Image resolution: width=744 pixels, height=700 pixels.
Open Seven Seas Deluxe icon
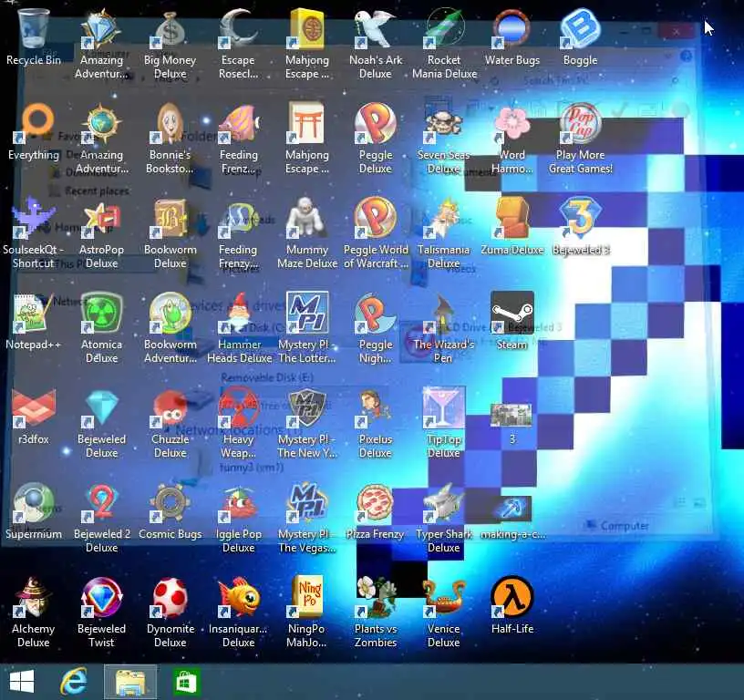coord(444,124)
